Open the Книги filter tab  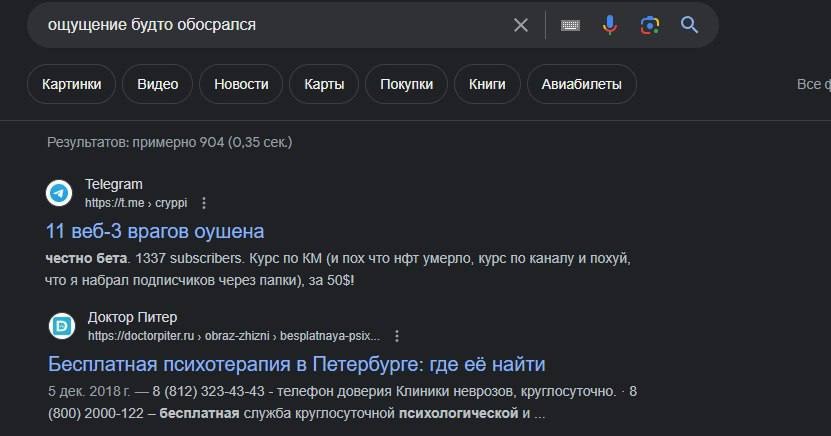click(487, 84)
